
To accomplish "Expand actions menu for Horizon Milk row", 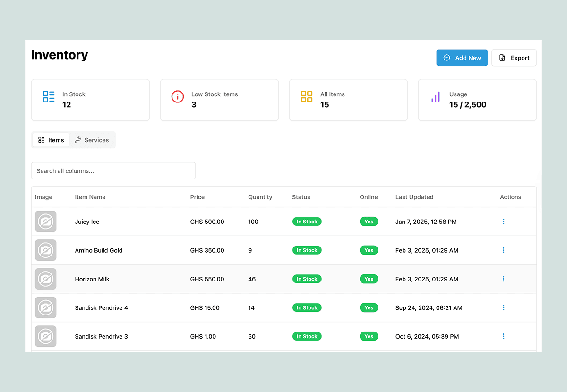I will (503, 279).
